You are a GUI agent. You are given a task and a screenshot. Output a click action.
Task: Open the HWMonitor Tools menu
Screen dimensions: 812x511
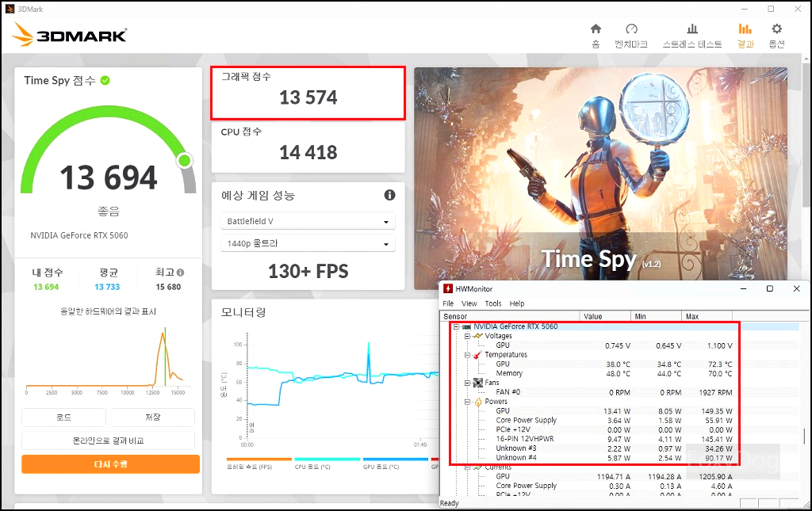click(x=493, y=303)
